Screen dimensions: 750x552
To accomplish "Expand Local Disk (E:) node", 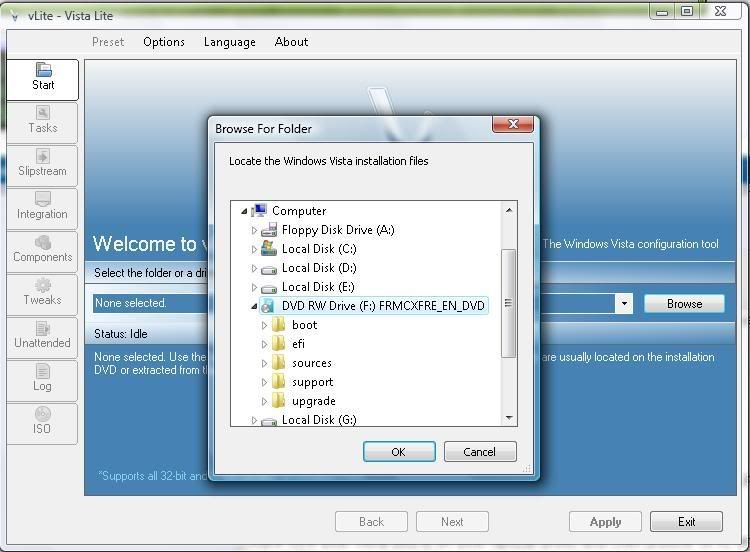I will pyautogui.click(x=254, y=287).
